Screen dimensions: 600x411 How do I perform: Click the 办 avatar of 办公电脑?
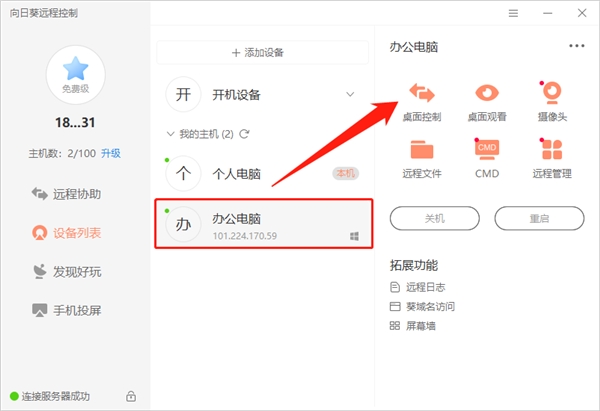(x=183, y=224)
